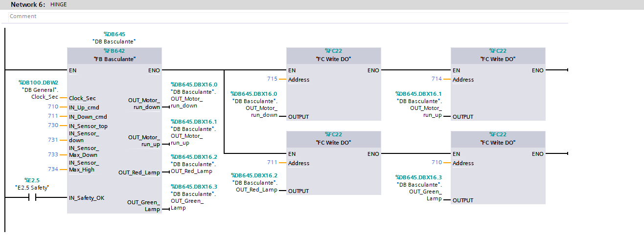
Task: Select the IN_Sensor_top pin label
Action: (88, 126)
